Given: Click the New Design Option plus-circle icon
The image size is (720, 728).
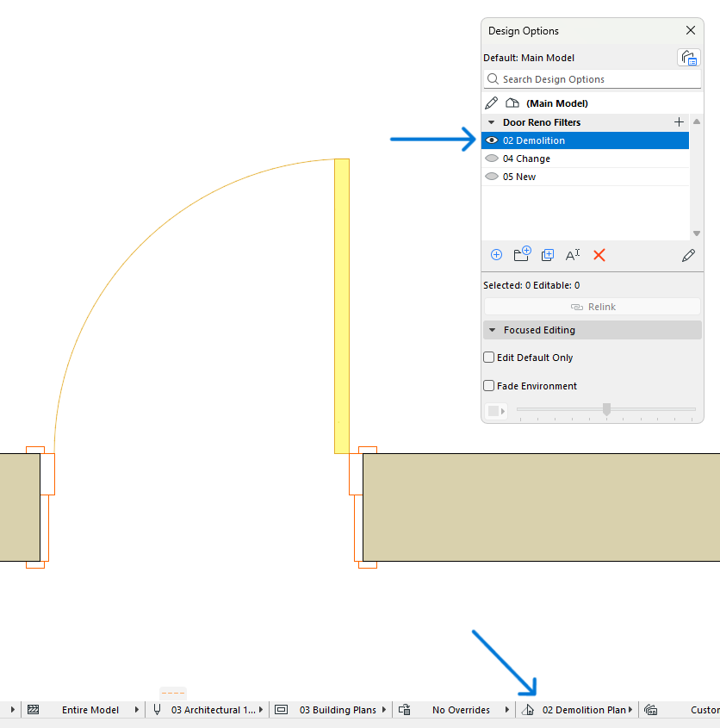Looking at the screenshot, I should 496,255.
